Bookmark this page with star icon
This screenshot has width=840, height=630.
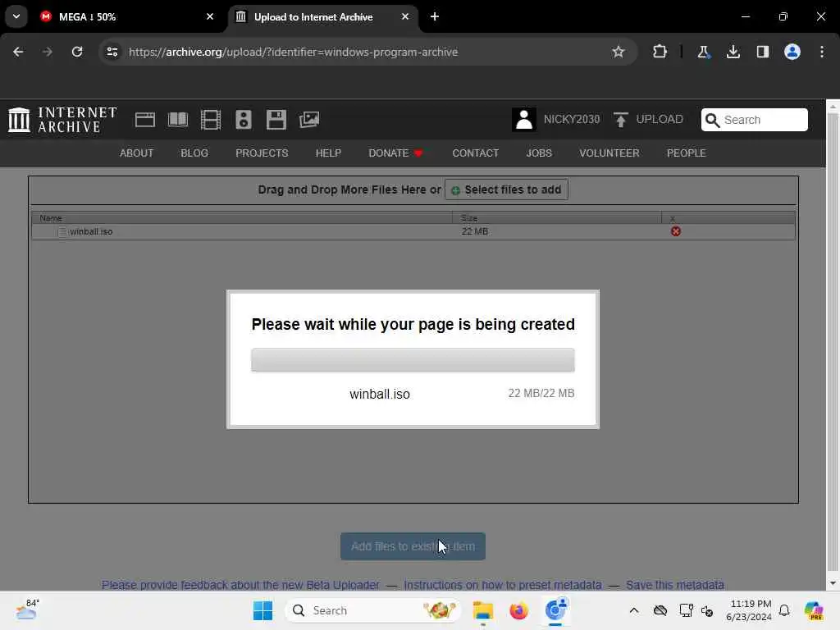click(x=619, y=52)
